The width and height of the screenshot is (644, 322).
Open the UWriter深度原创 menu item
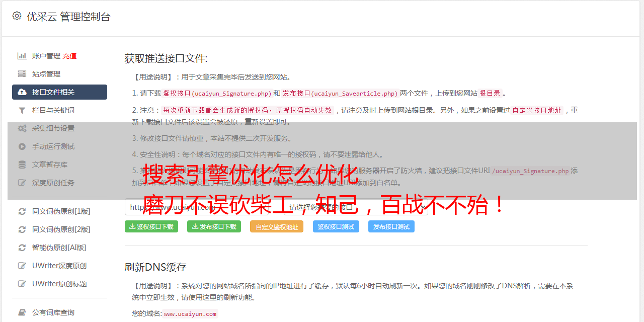pos(59,266)
